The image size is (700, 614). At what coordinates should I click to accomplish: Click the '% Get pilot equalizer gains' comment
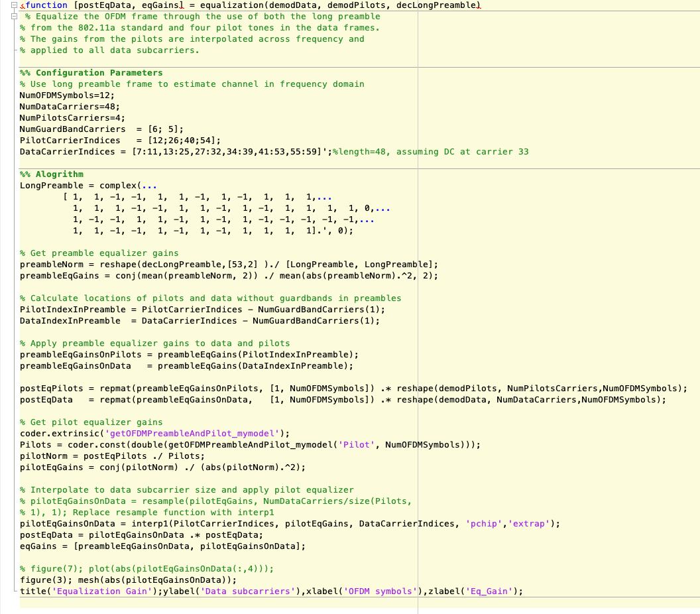pyautogui.click(x=91, y=422)
